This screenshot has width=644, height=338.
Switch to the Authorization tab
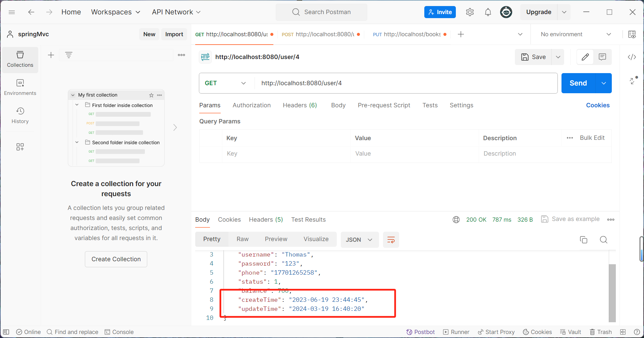tap(252, 105)
